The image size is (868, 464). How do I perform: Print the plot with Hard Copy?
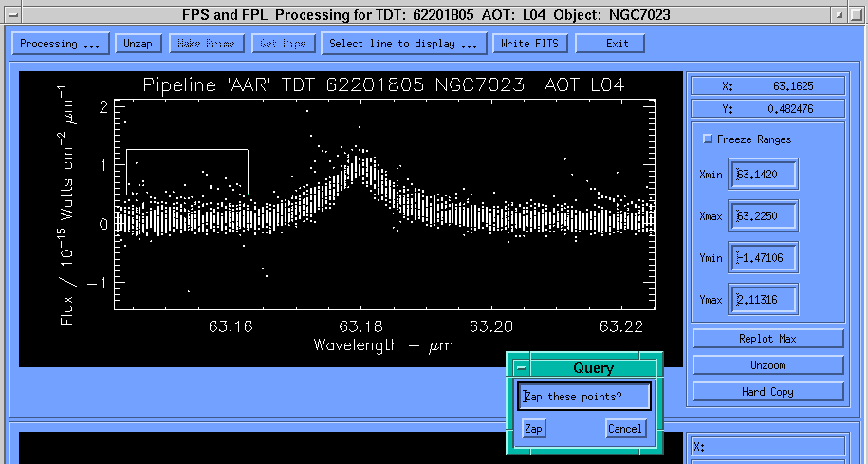tap(767, 392)
